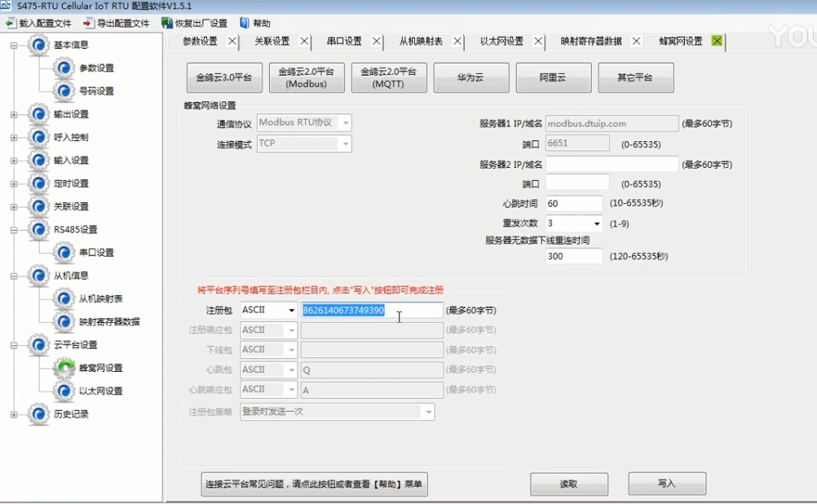817x504 pixels.
Task: Click the 导出配置文件 toolbar icon
Action: click(89, 24)
